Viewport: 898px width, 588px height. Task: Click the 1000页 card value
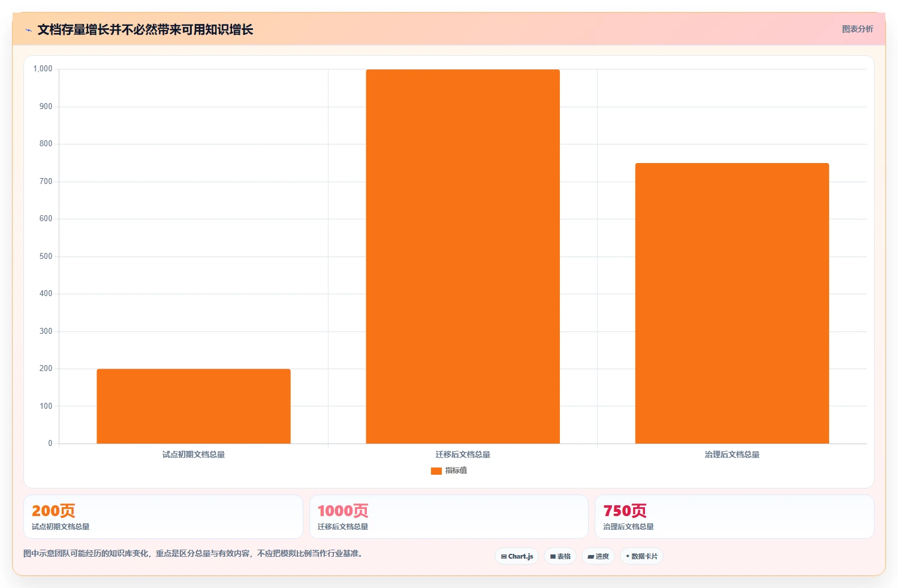[x=343, y=511]
